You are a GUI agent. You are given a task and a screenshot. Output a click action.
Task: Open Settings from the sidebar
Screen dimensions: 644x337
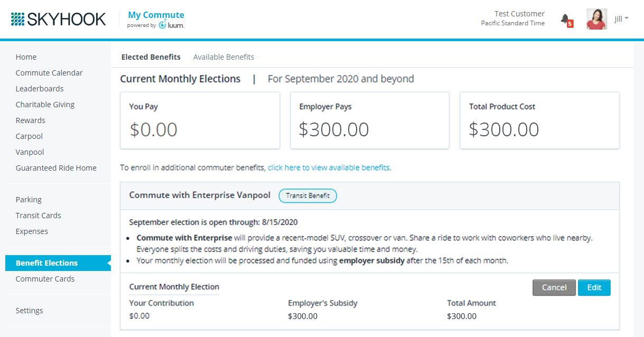click(x=29, y=311)
